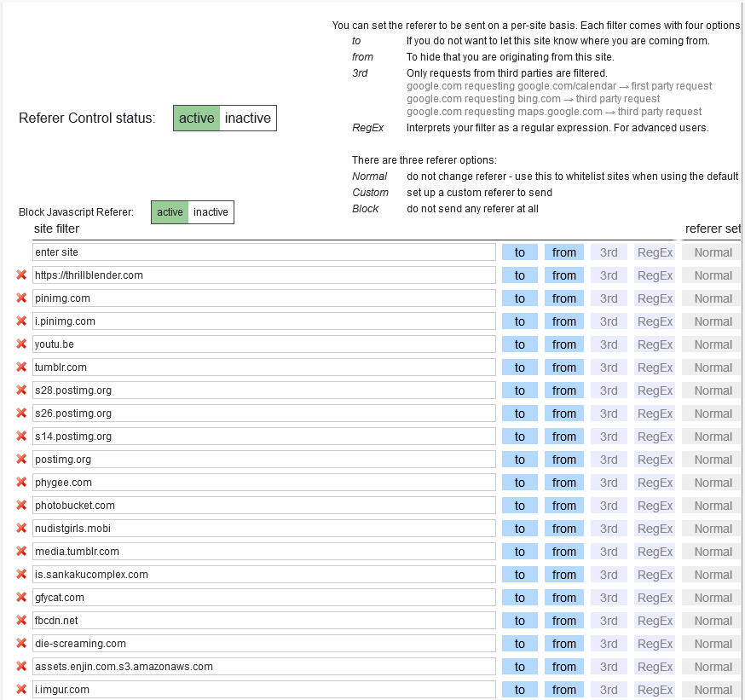The height and width of the screenshot is (700, 745).
Task: Change Normal referer setting for assets.enjin.com.s3.amazonaws.com
Action: [x=713, y=667]
